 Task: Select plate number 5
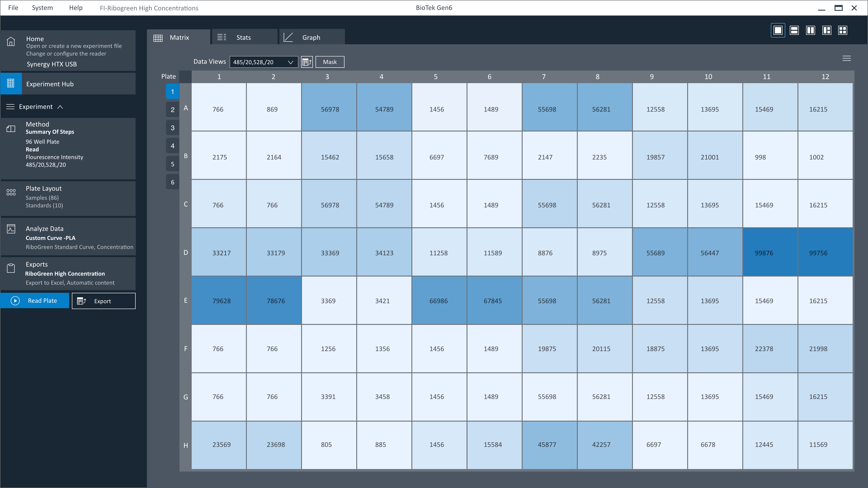pos(172,164)
